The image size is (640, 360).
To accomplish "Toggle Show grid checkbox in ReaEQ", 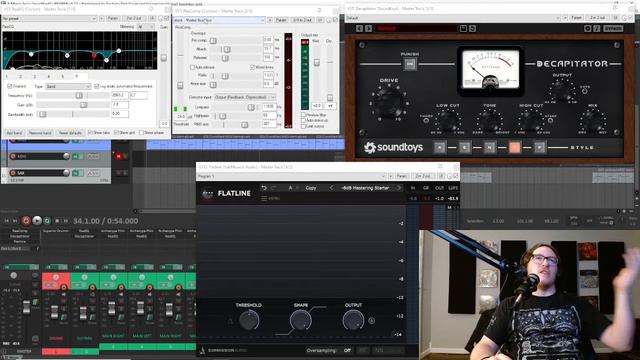I will [116, 133].
